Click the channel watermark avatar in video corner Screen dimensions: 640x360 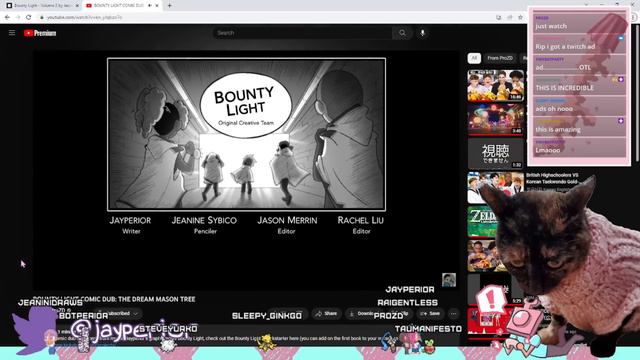[x=449, y=280]
